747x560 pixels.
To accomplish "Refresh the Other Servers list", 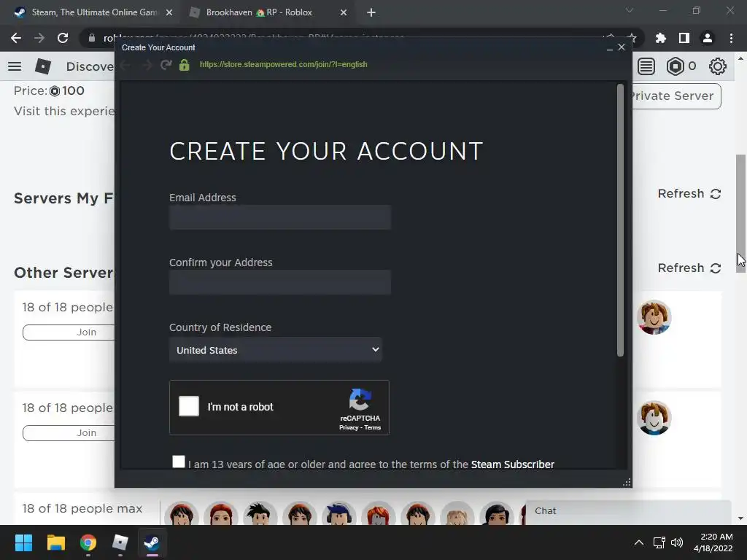I will 689,268.
